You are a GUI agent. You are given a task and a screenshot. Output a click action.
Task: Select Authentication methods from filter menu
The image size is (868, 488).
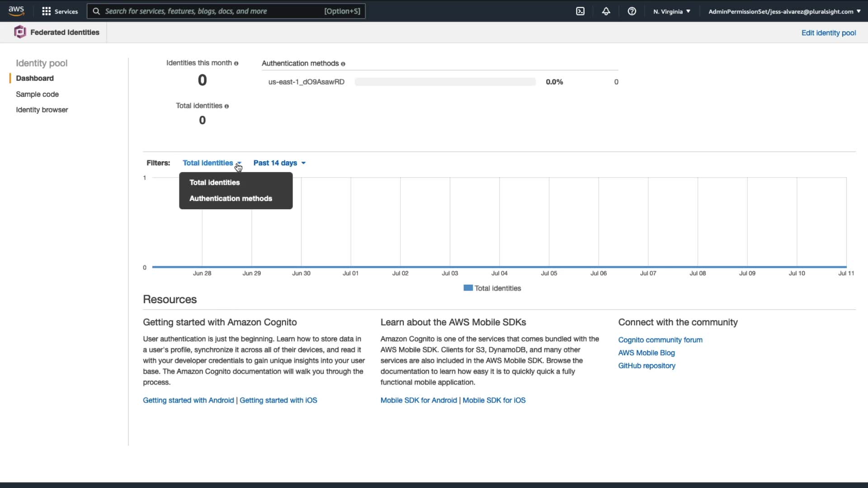pyautogui.click(x=231, y=198)
